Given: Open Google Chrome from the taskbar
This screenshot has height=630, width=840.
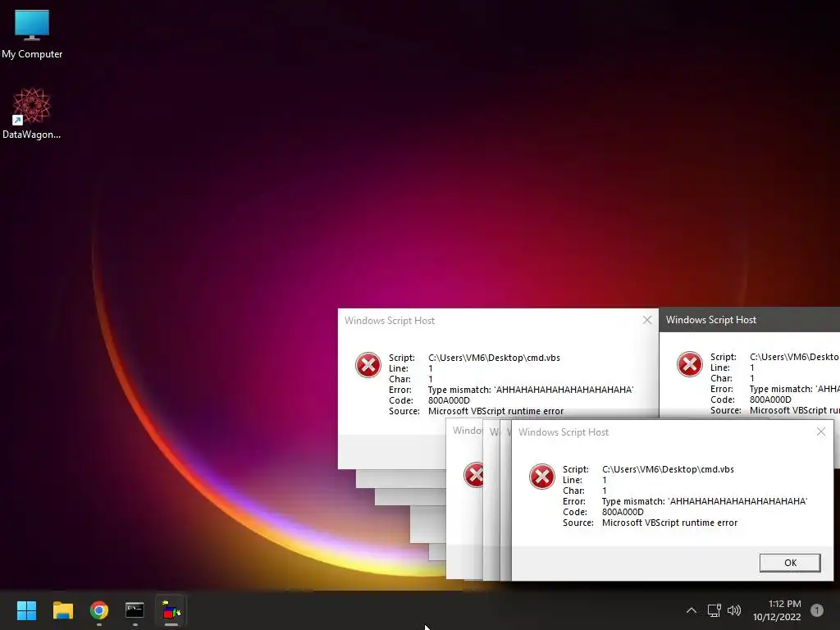Looking at the screenshot, I should pyautogui.click(x=99, y=610).
